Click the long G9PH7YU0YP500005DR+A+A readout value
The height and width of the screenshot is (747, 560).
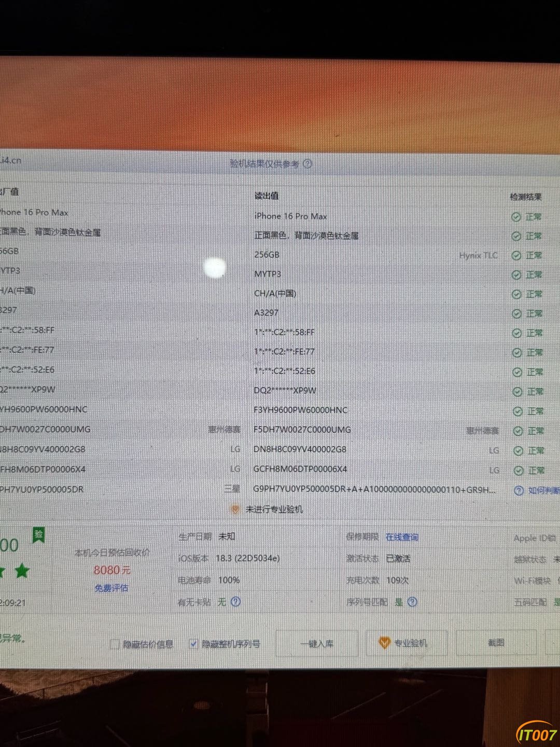tap(374, 489)
